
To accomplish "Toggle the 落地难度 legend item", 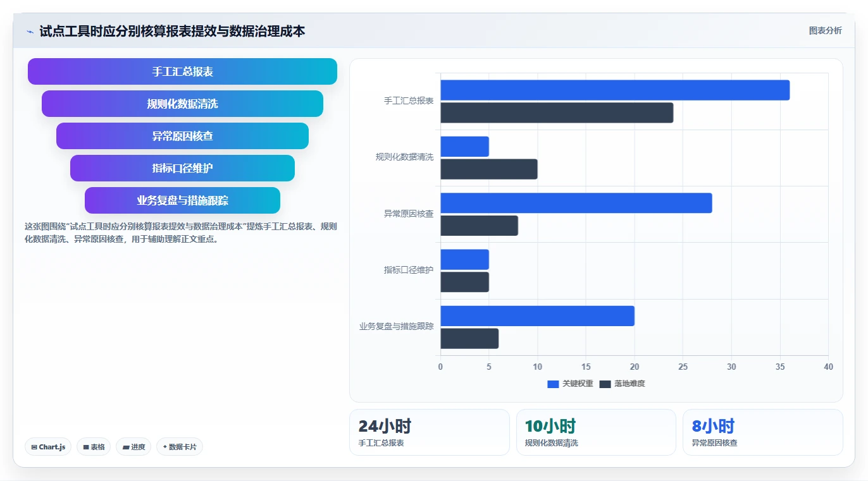I will pyautogui.click(x=622, y=384).
